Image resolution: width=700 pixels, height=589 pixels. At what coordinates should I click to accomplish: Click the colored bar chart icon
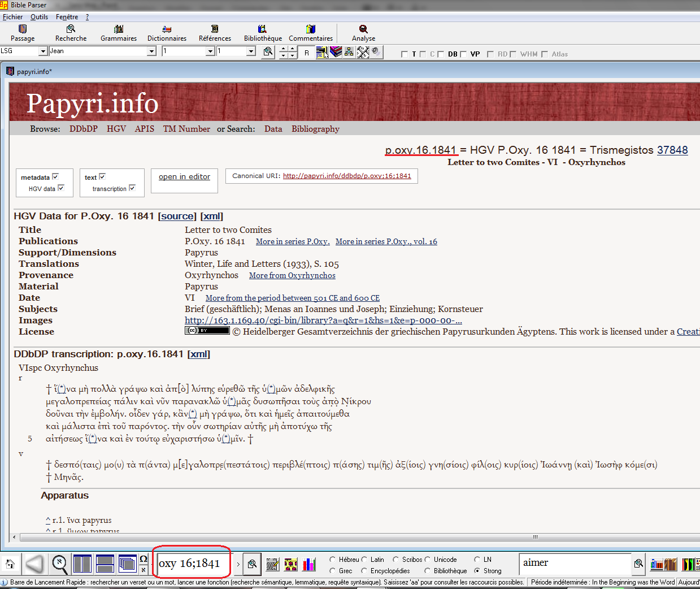point(309,564)
